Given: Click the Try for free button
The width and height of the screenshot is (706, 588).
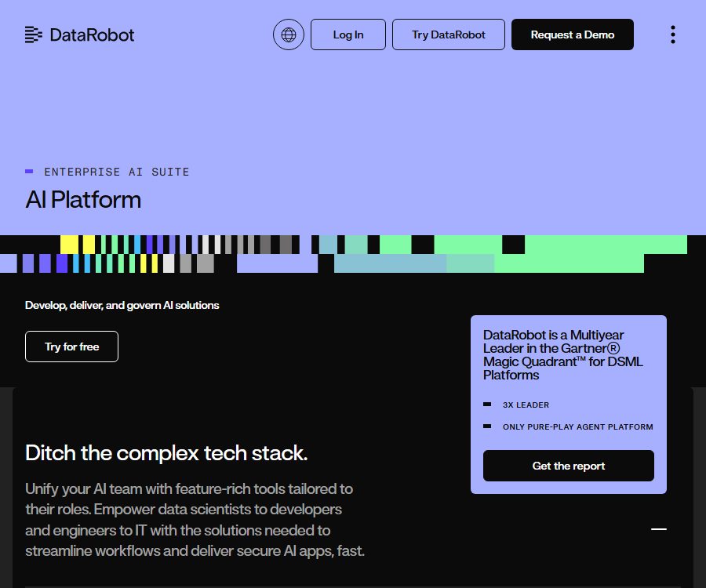Looking at the screenshot, I should (71, 347).
